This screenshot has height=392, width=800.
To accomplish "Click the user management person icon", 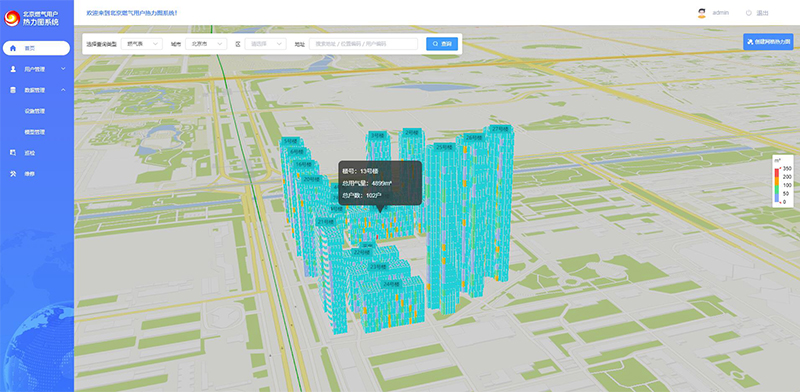I will [13, 69].
